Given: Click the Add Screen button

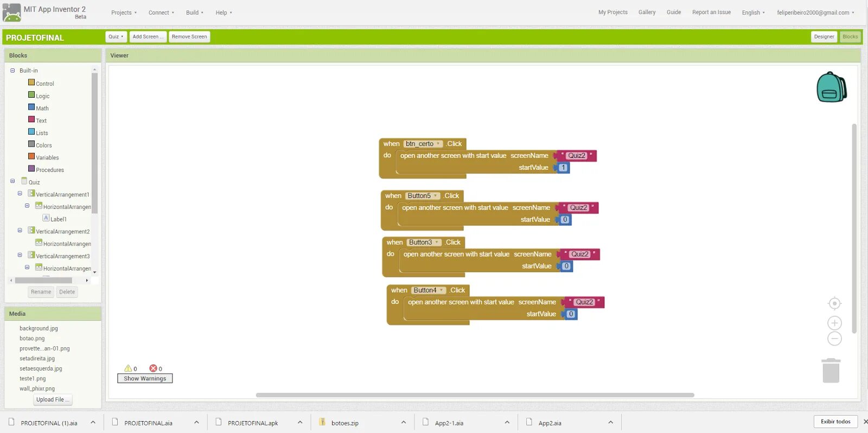Looking at the screenshot, I should point(148,37).
